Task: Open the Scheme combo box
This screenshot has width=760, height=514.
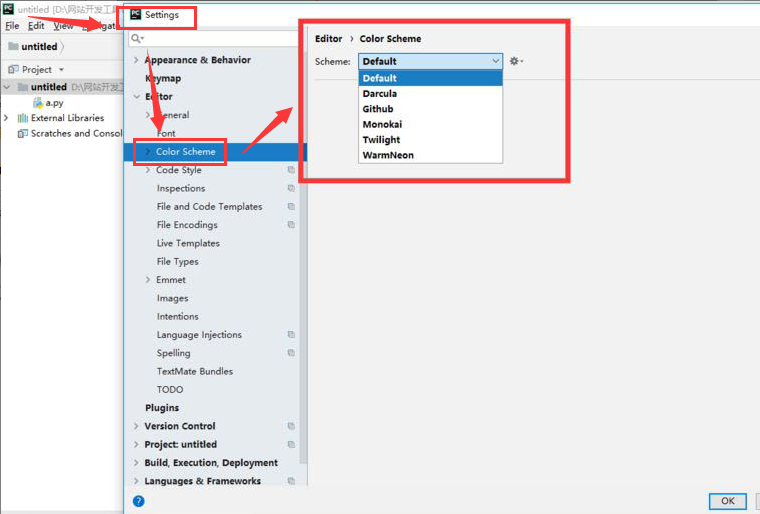Action: click(430, 61)
